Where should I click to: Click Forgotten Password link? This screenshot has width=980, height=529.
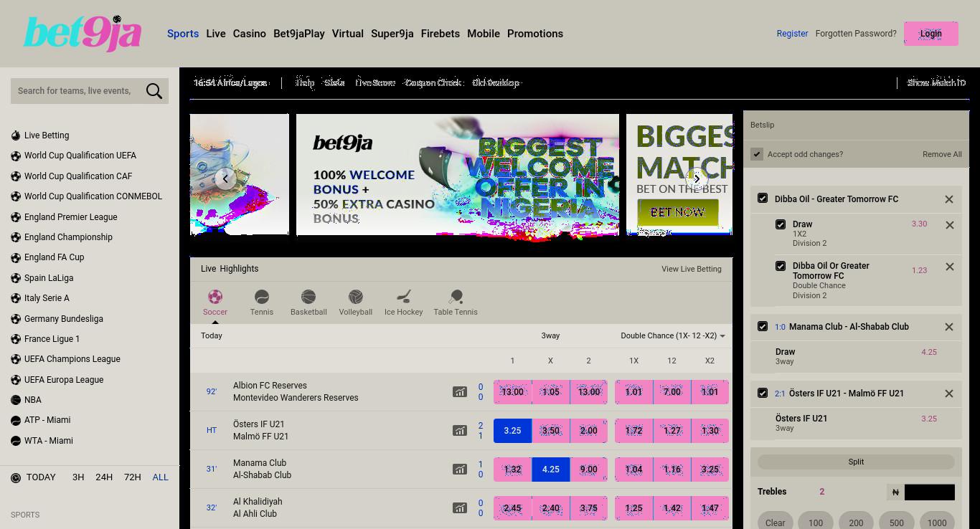click(x=856, y=34)
